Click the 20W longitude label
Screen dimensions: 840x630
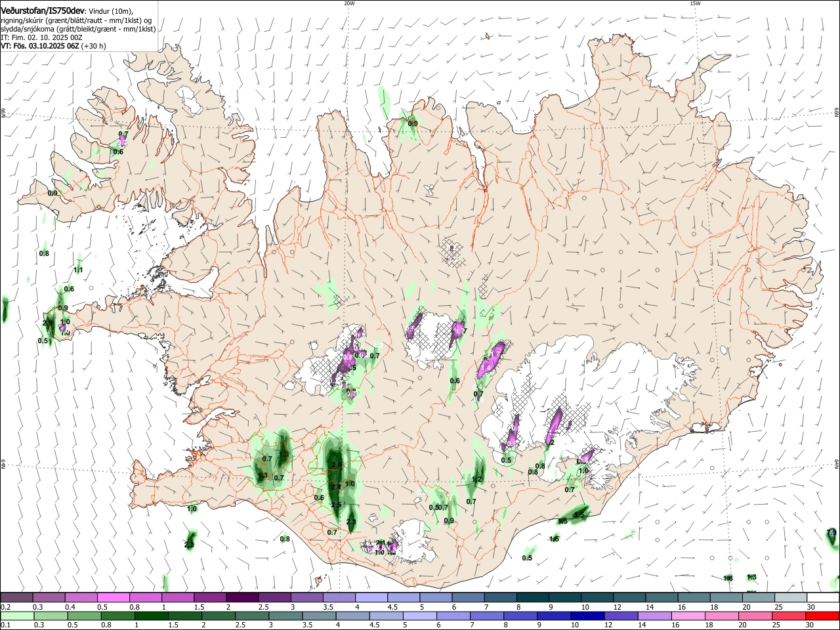349,3
